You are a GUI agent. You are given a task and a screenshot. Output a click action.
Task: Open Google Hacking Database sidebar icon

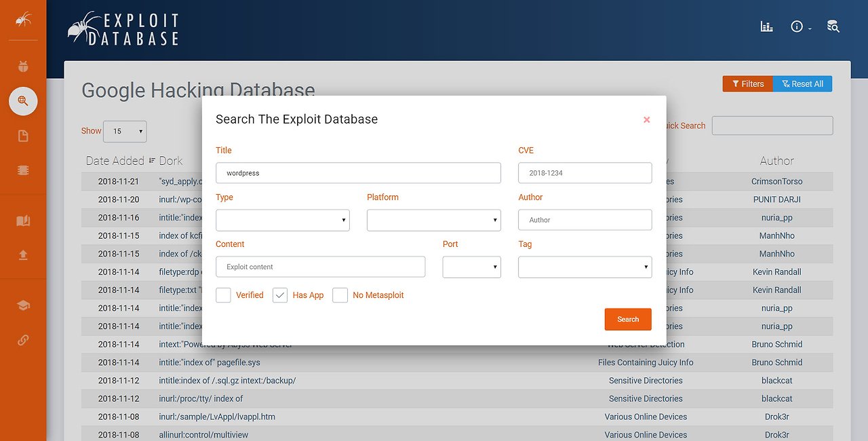23,101
